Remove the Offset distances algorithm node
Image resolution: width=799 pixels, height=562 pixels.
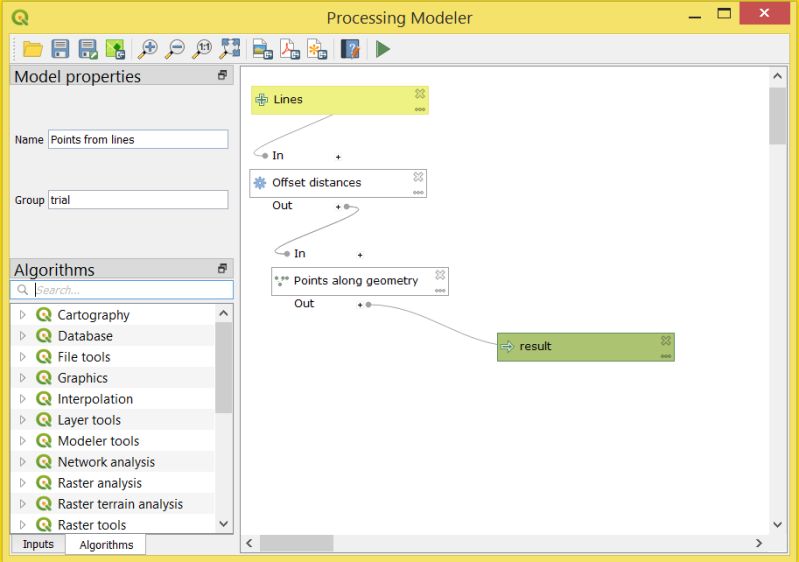(x=418, y=176)
